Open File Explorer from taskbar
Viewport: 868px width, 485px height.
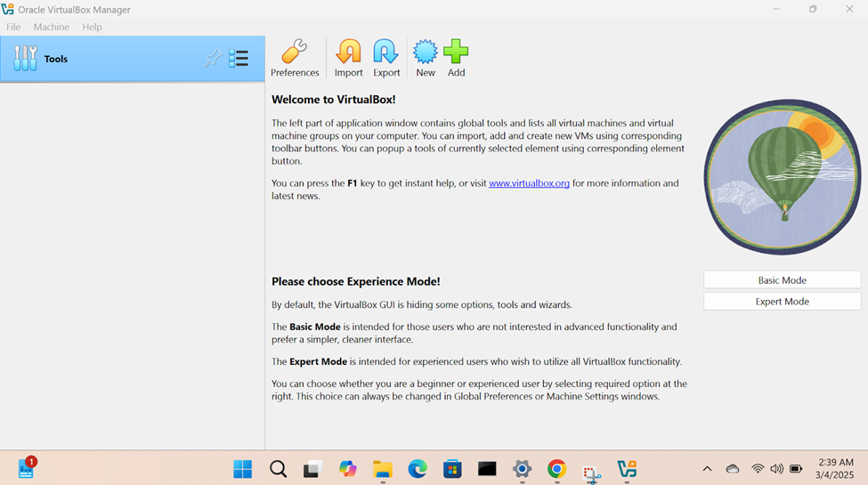(383, 469)
